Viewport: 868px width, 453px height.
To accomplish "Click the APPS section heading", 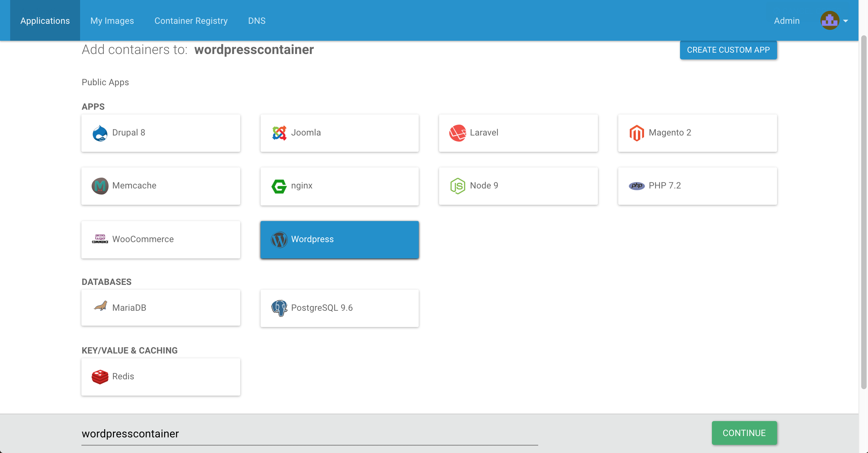I will coord(93,107).
